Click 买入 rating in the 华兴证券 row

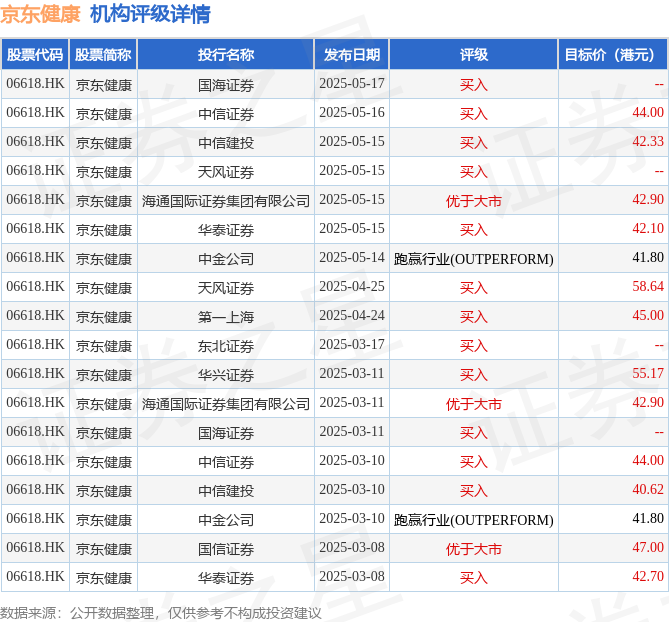pos(474,375)
